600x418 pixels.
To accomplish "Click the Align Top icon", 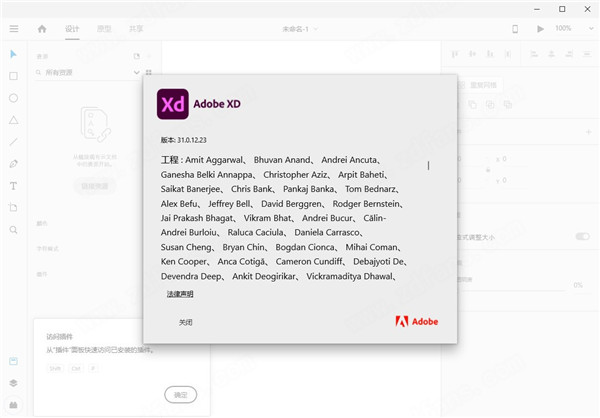I will point(455,54).
